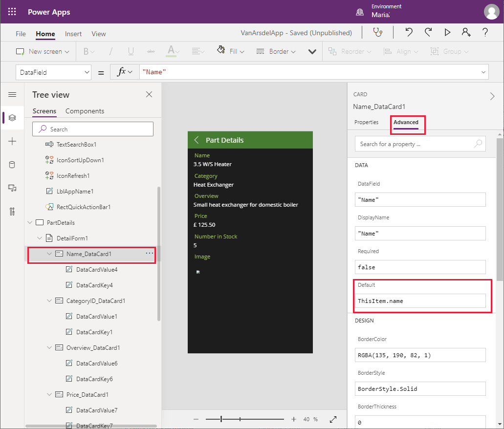
Task: Open the Data sources pane
Action: point(12,165)
